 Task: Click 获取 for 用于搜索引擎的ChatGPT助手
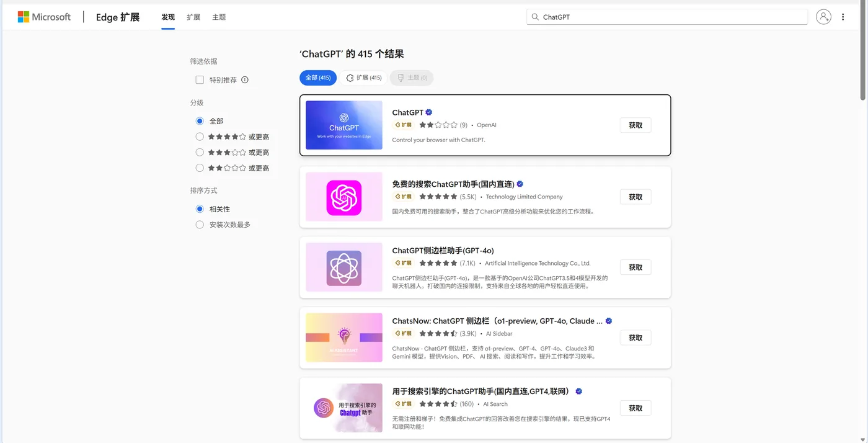click(x=635, y=408)
